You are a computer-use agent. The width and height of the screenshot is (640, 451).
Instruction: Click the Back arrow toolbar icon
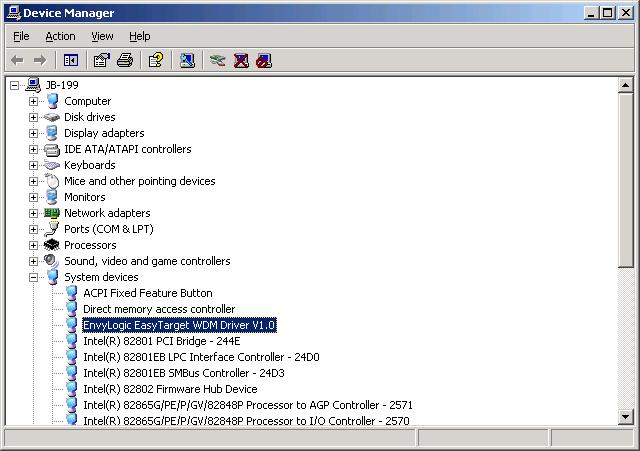pyautogui.click(x=17, y=61)
